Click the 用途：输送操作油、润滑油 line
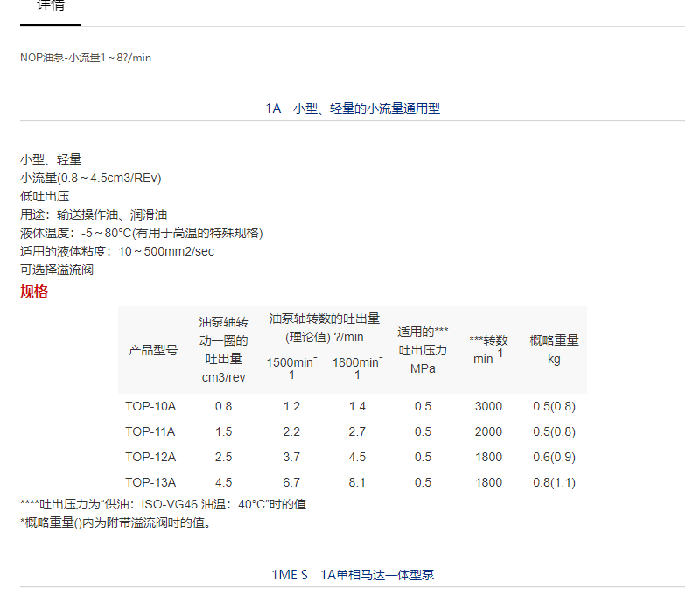 [x=94, y=214]
